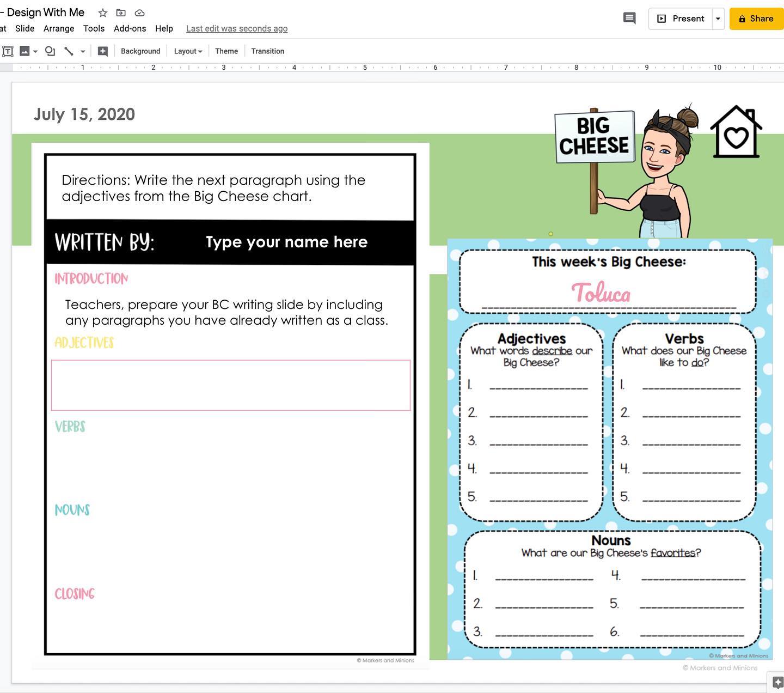The width and height of the screenshot is (784, 693).
Task: Select the text box tool
Action: [x=8, y=51]
